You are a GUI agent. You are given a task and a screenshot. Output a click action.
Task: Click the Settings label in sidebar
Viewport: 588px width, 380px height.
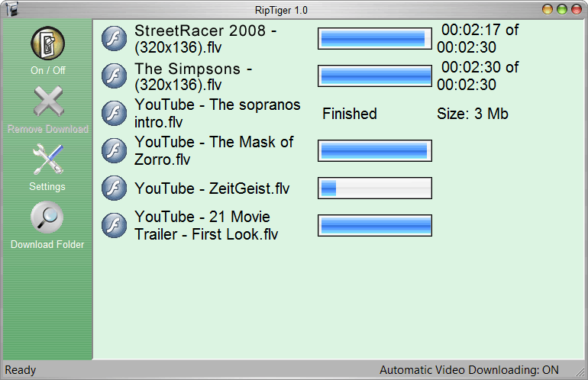[x=47, y=187]
